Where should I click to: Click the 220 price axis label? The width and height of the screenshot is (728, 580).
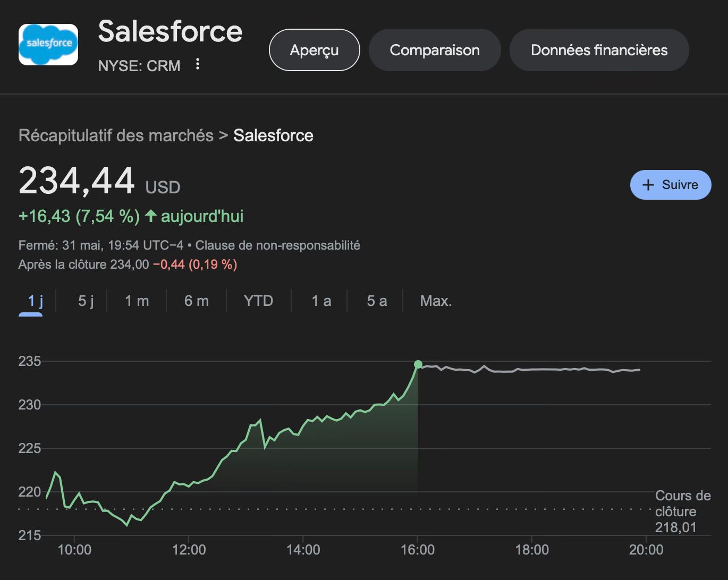[x=30, y=492]
